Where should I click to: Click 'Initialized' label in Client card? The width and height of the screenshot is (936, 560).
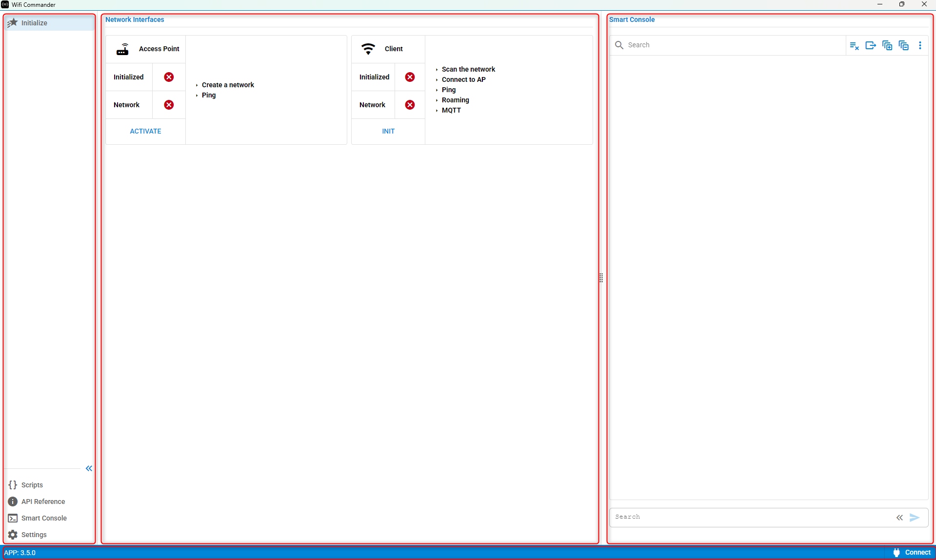[374, 77]
